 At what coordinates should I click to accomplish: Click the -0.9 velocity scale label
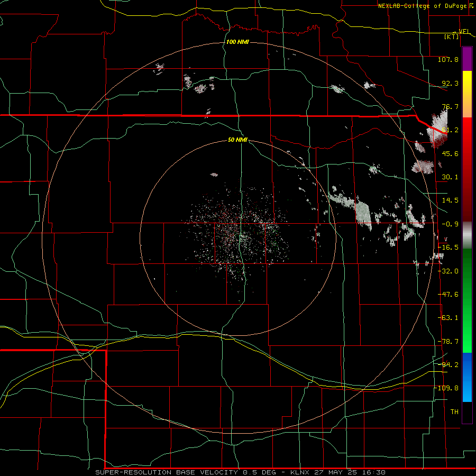(x=450, y=224)
